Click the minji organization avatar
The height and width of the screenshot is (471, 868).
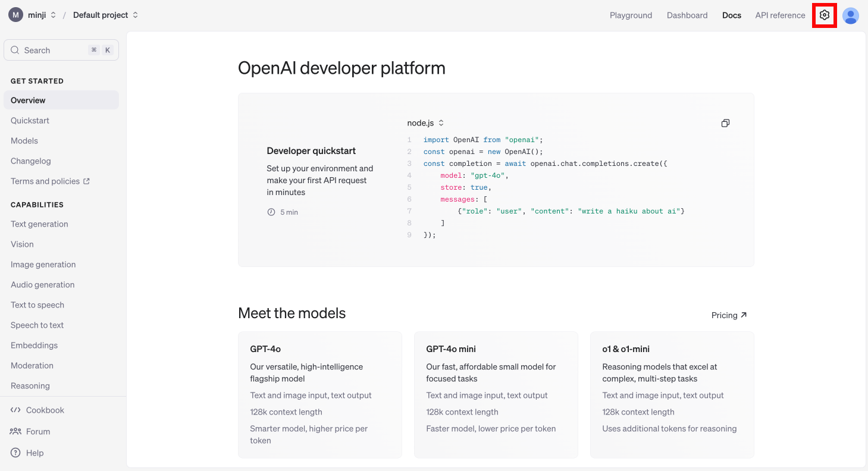[x=16, y=15]
